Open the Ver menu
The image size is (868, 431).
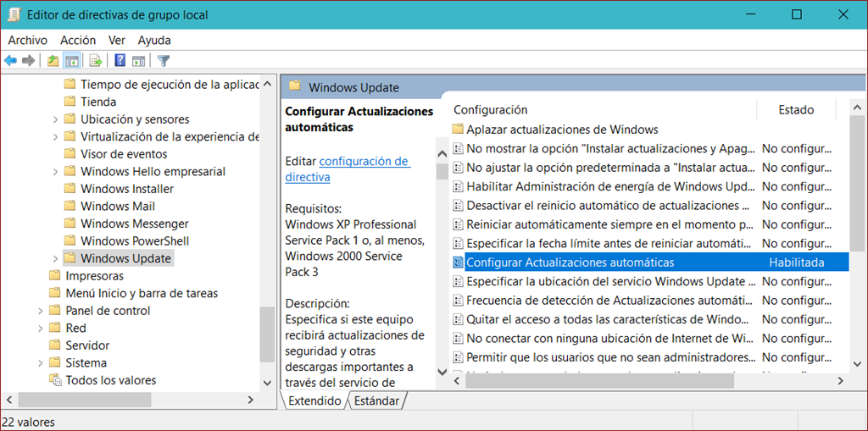(x=117, y=41)
